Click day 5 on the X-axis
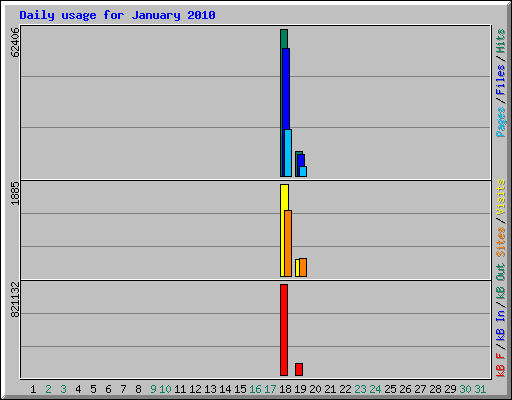512x400 pixels. point(93,389)
